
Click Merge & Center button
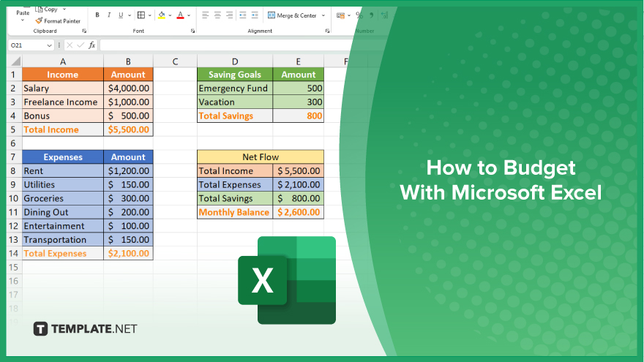point(292,15)
